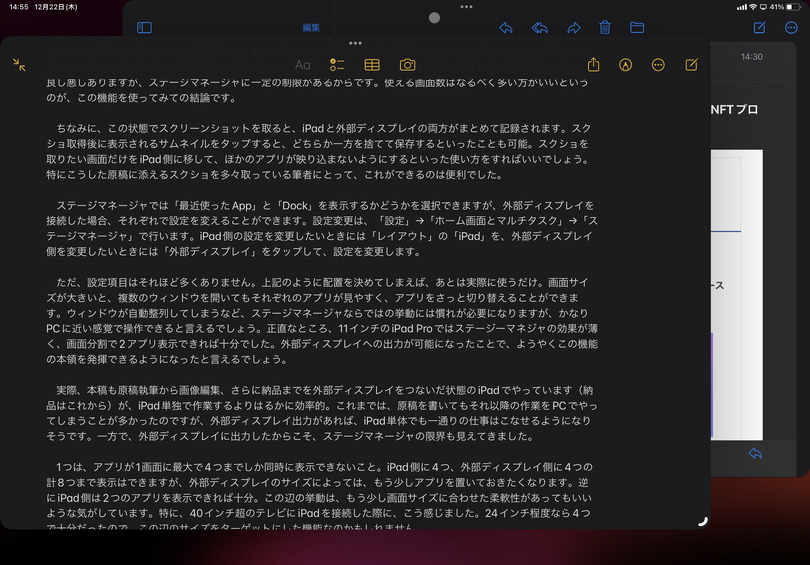
Task: Create a new note with compose icon
Action: coord(691,65)
